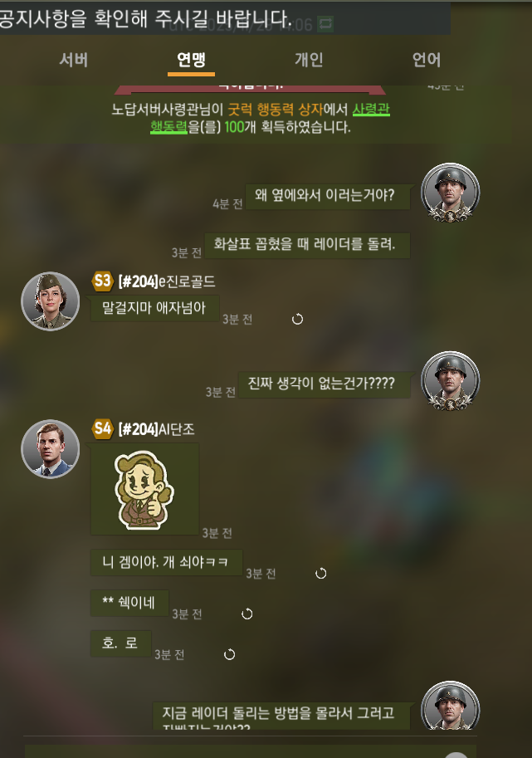Select the 연맹 alliance tab
Viewport: 532px width, 758px height.
coord(192,60)
